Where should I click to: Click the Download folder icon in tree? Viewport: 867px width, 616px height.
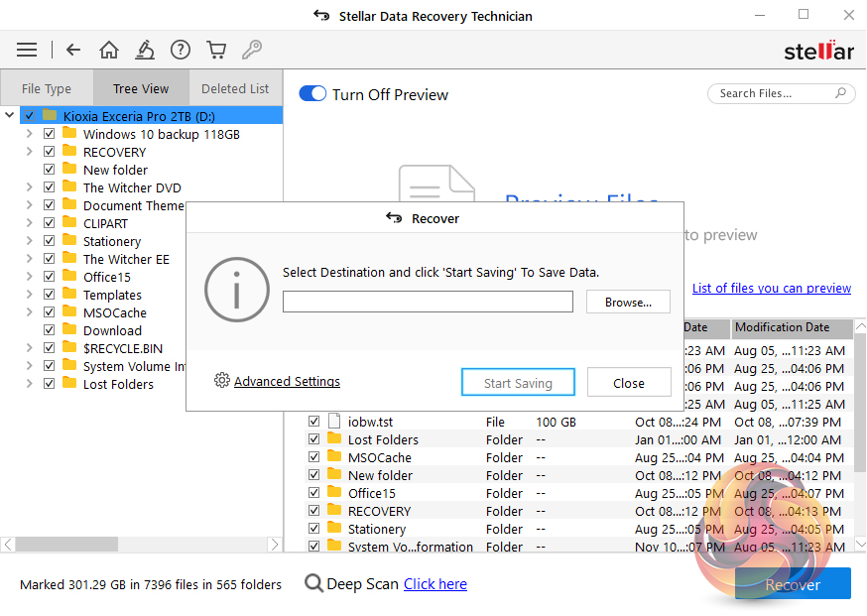pos(69,329)
